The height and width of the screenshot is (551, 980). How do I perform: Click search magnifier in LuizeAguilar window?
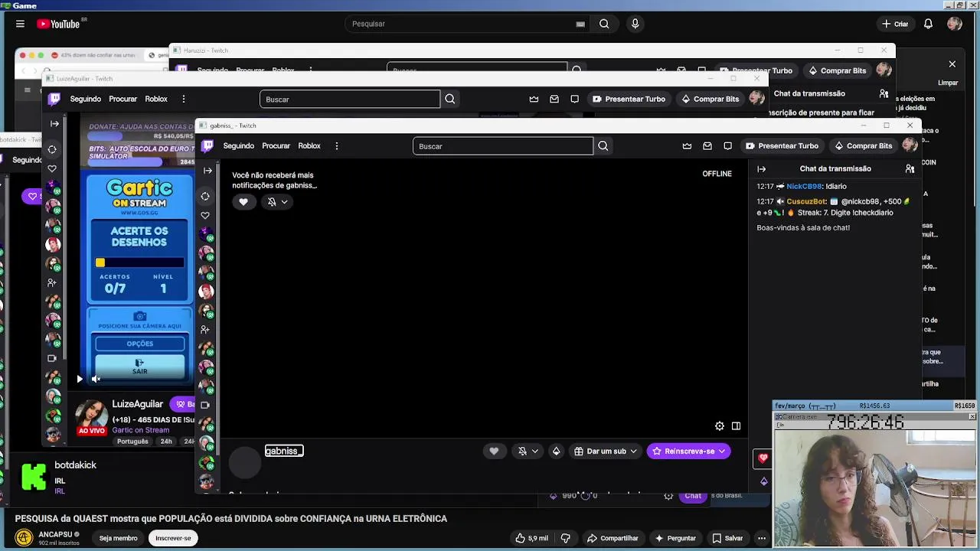click(450, 99)
